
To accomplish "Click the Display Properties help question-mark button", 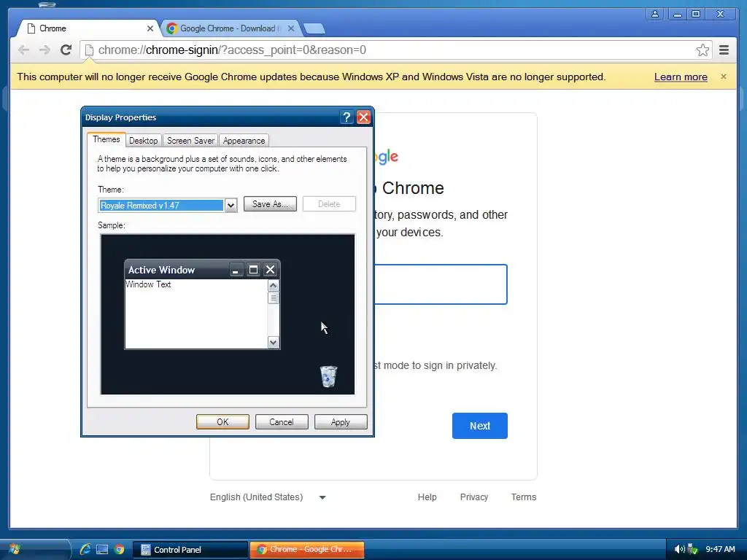I will point(347,117).
